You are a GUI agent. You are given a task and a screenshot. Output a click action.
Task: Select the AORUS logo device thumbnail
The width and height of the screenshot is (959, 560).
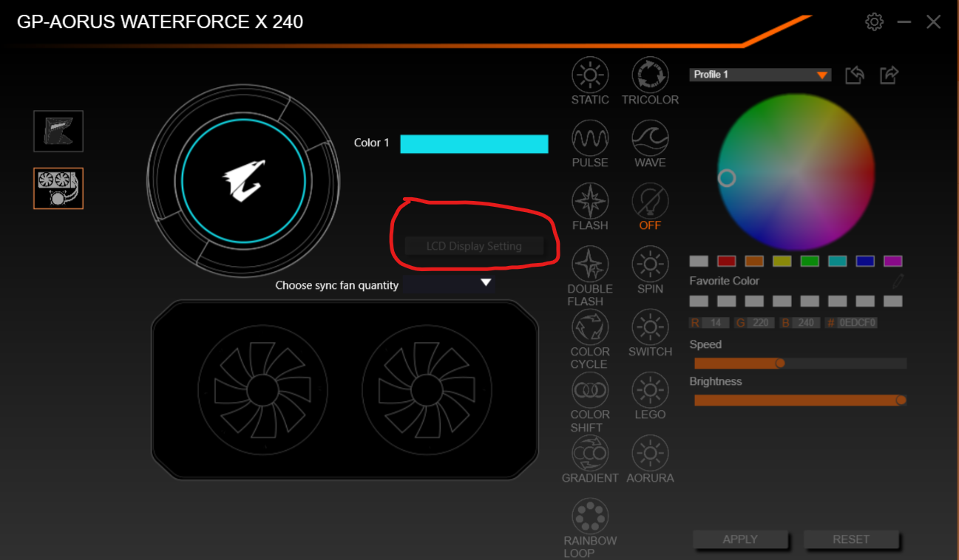[x=58, y=132]
